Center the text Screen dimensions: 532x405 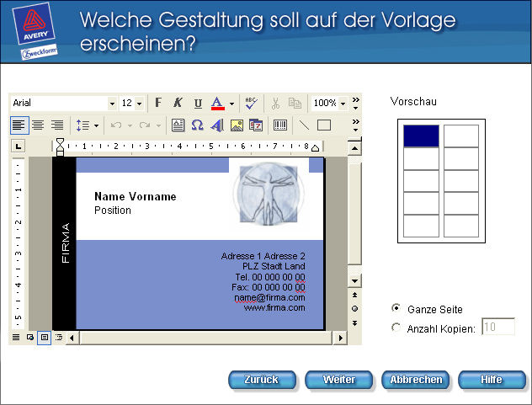(x=38, y=125)
